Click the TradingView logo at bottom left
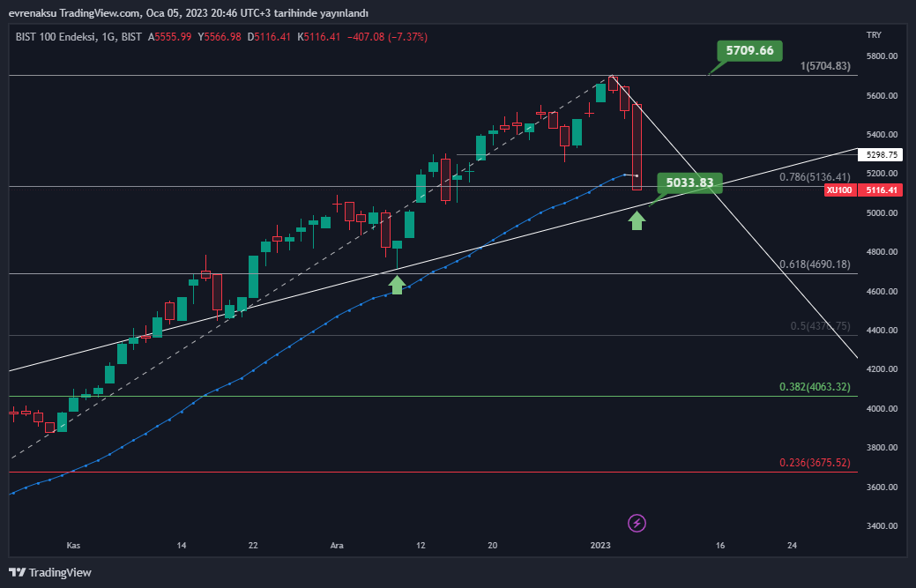 50,572
